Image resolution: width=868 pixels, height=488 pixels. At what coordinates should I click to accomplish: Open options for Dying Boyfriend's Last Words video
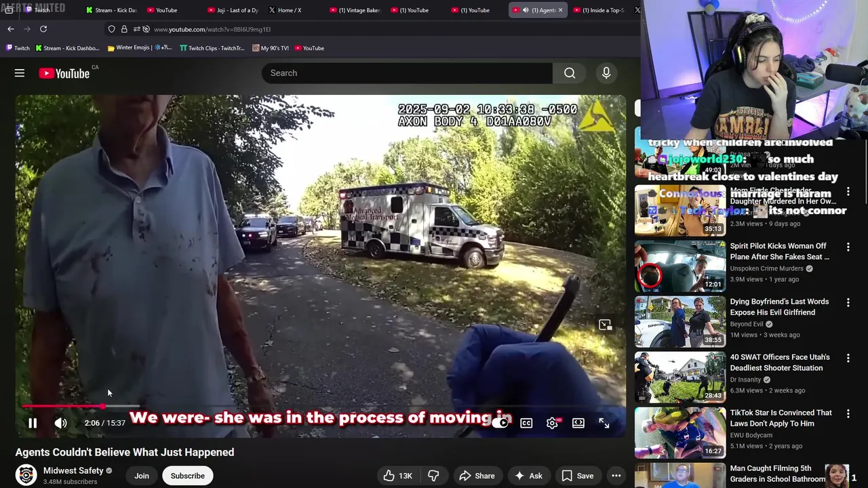(x=848, y=303)
